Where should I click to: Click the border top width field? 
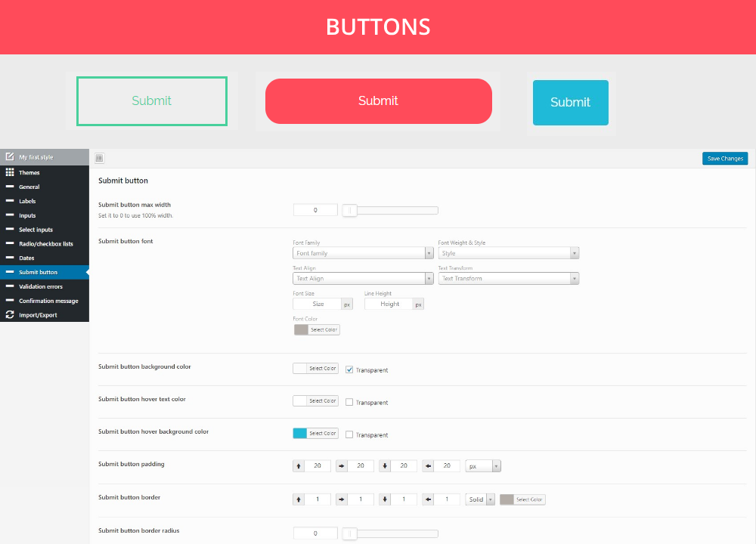[318, 499]
